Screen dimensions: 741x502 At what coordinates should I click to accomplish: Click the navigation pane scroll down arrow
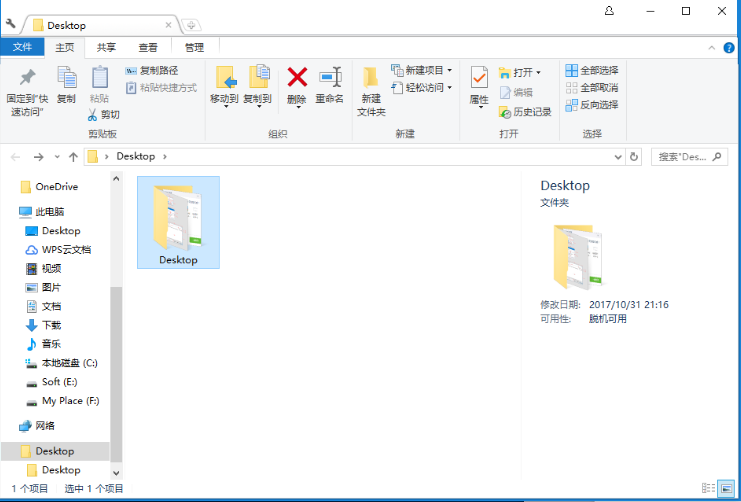tap(116, 473)
